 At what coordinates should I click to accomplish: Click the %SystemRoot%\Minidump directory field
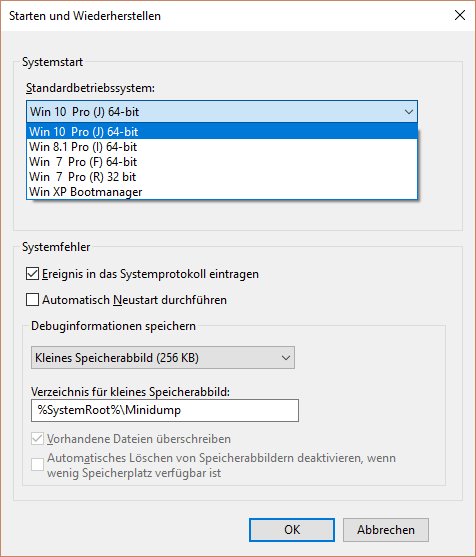tap(165, 410)
